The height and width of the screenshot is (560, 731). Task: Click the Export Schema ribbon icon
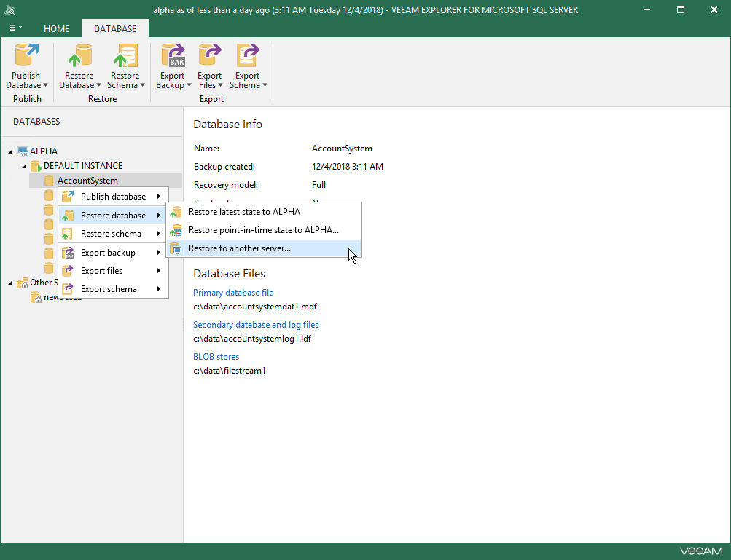[248, 55]
